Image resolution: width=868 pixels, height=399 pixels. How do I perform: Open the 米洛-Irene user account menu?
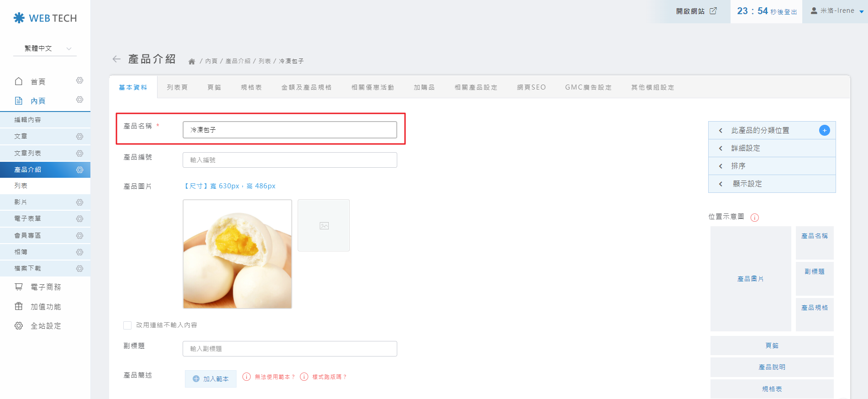click(x=836, y=11)
